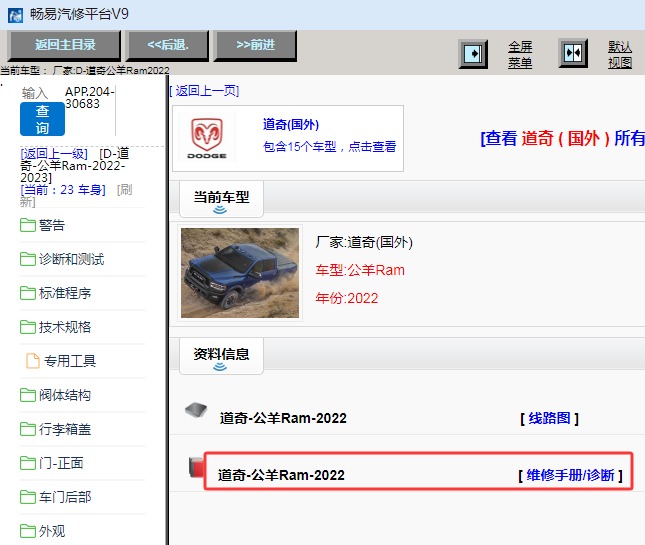The height and width of the screenshot is (545, 645).
Task: Open the 专用工具 document
Action: pos(70,361)
